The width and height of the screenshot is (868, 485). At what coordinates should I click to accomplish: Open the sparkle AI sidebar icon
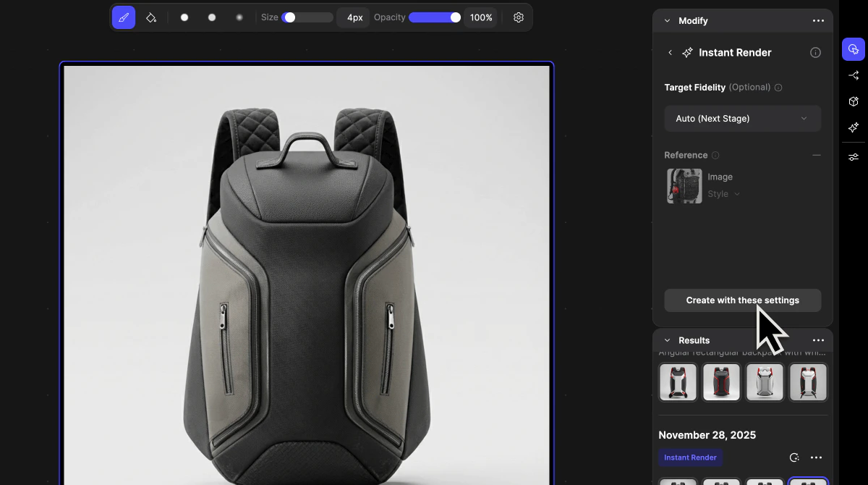854,127
